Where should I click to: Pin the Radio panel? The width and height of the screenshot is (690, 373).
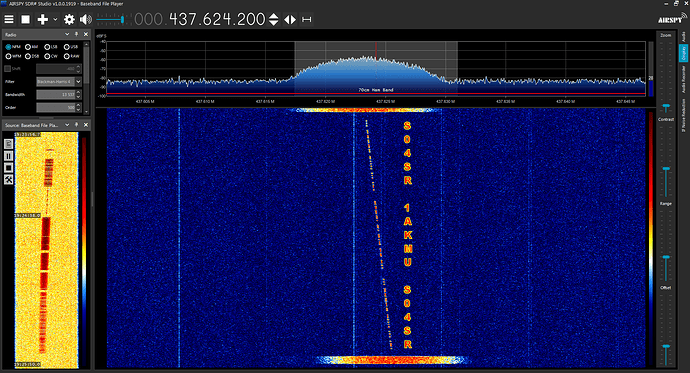77,34
